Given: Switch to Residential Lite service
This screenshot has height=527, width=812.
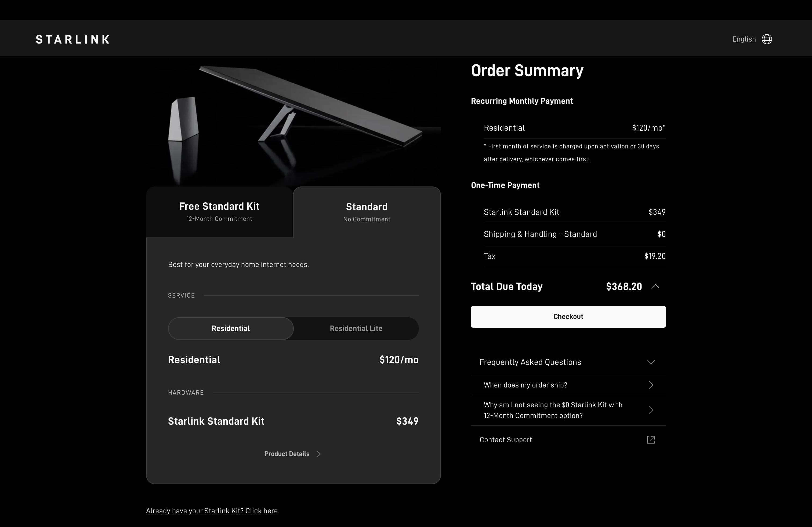Looking at the screenshot, I should point(356,328).
